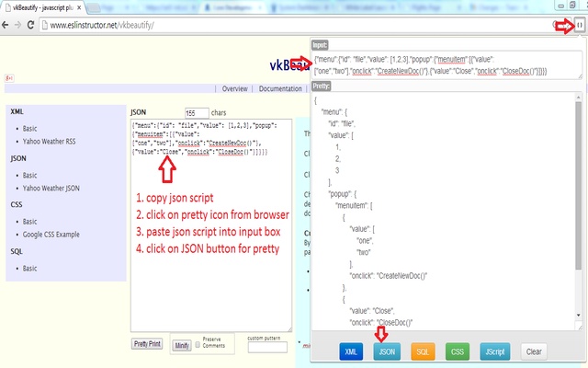Click the popup JScript button
This screenshot has width=588, height=368.
coord(495,351)
